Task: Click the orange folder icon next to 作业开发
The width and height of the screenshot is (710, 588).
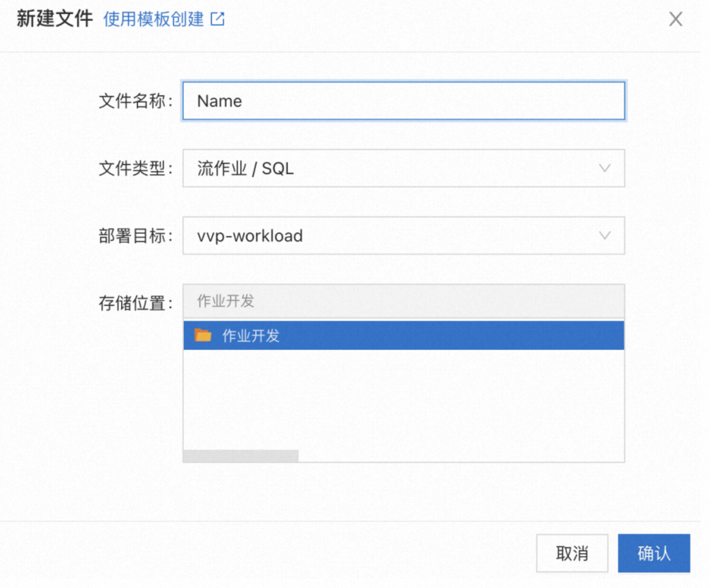Action: [203, 335]
